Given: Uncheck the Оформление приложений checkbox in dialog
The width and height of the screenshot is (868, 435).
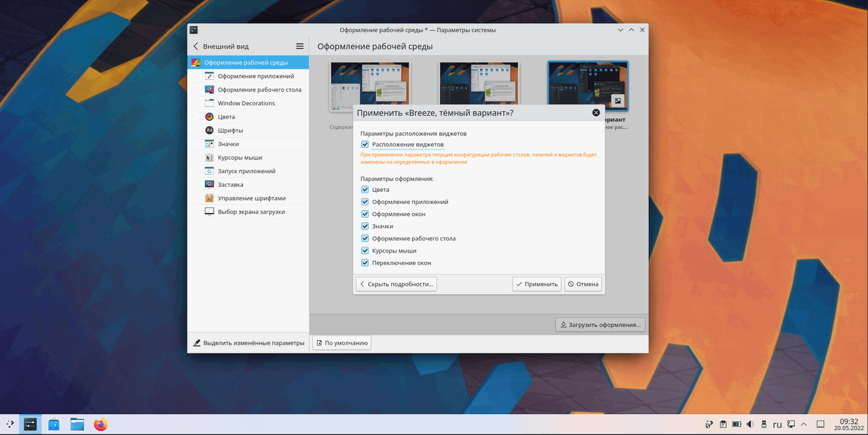Looking at the screenshot, I should (365, 202).
